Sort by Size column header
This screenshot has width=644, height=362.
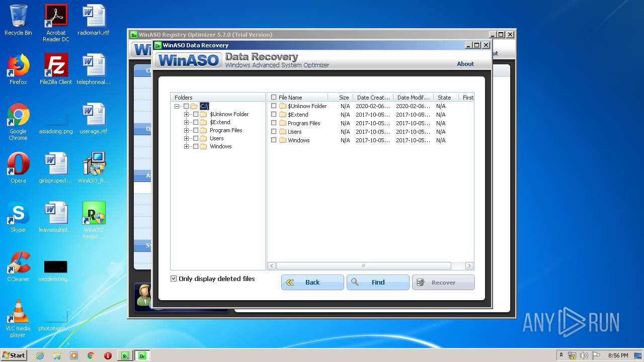point(340,98)
